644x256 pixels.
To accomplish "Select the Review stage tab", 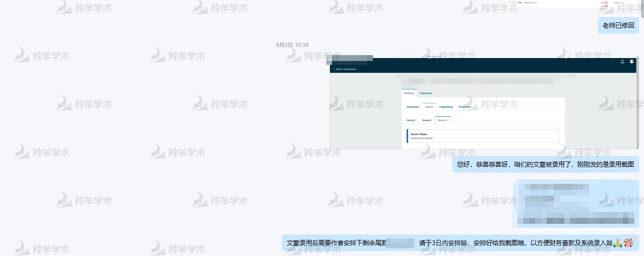I will pyautogui.click(x=429, y=107).
